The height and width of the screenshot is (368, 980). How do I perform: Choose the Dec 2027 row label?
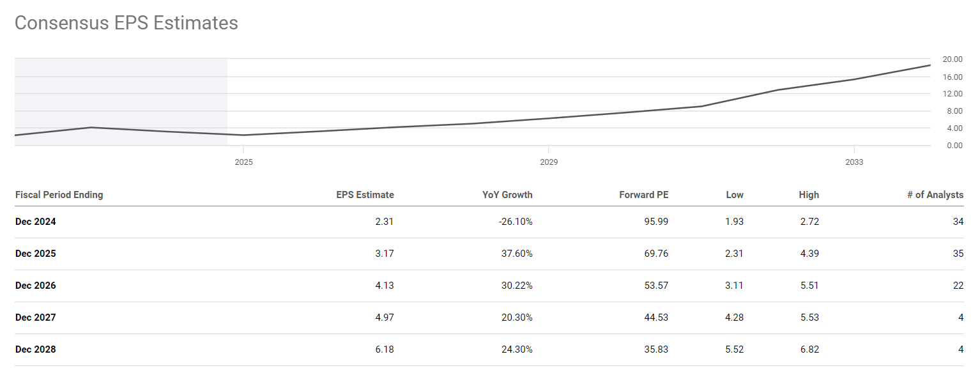[x=36, y=318]
